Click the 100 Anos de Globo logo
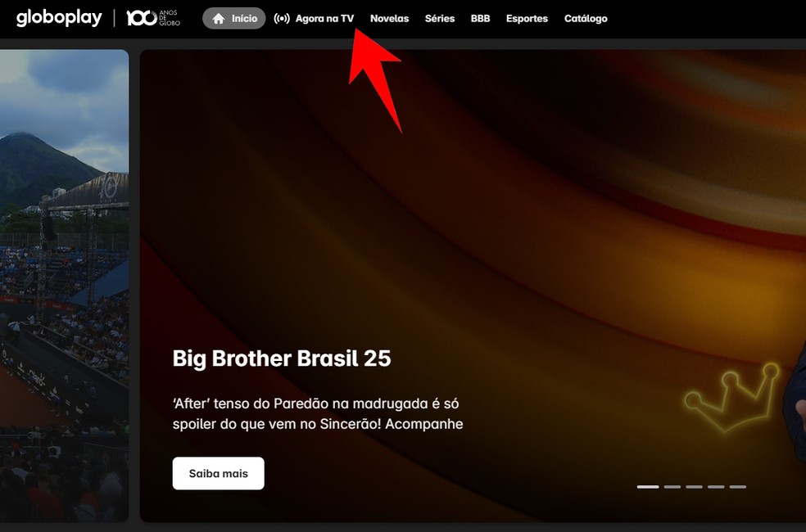This screenshot has height=532, width=806. pyautogui.click(x=153, y=18)
